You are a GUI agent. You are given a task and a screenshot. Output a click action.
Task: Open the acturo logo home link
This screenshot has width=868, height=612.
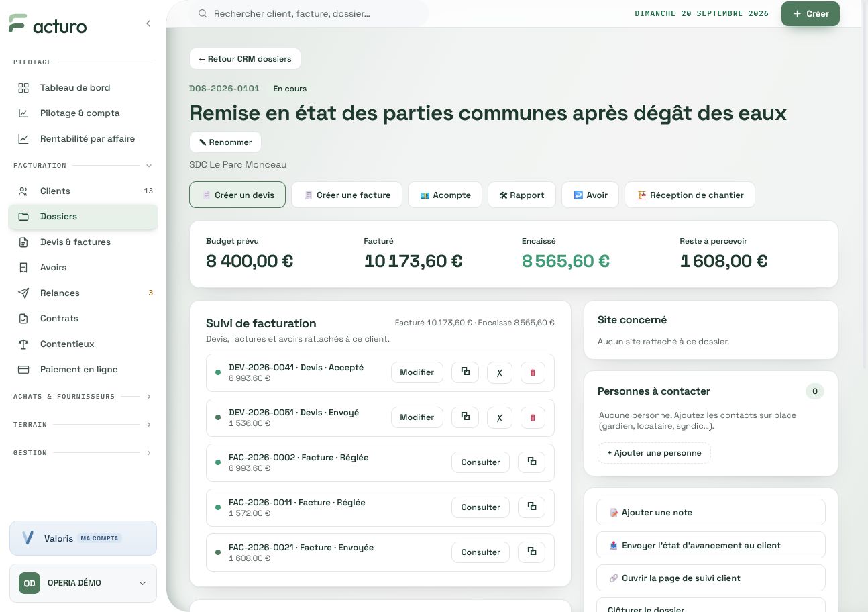pyautogui.click(x=48, y=24)
